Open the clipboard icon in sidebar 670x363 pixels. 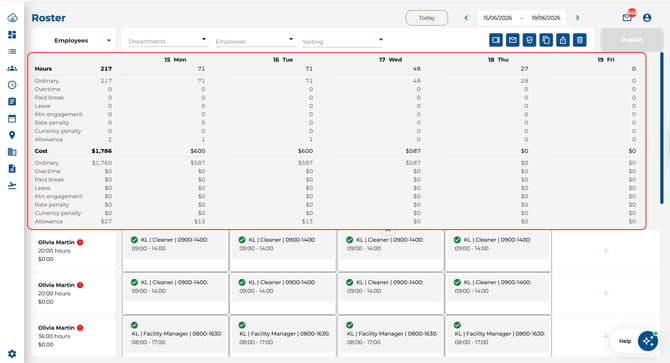point(12,102)
